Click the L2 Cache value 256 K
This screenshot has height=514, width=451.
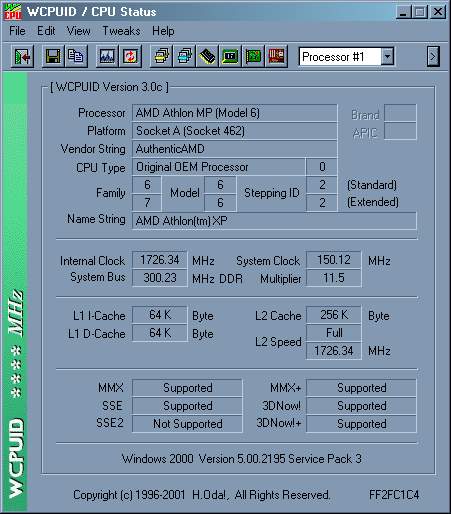pos(334,315)
